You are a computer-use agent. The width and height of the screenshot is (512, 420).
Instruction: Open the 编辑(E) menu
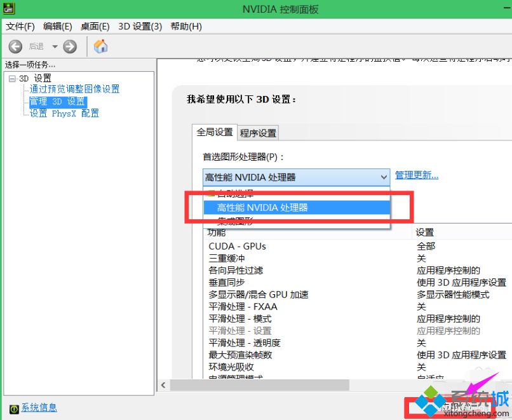[57, 26]
